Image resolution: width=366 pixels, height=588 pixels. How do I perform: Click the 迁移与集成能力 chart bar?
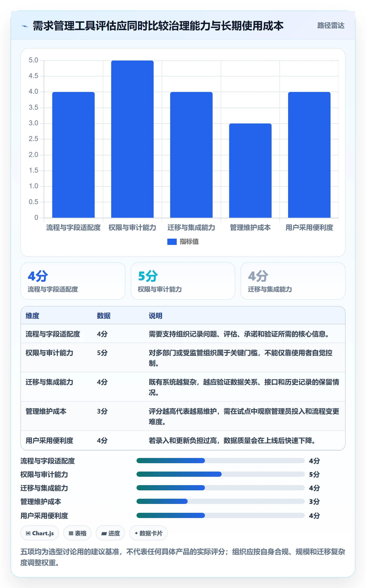tap(191, 155)
